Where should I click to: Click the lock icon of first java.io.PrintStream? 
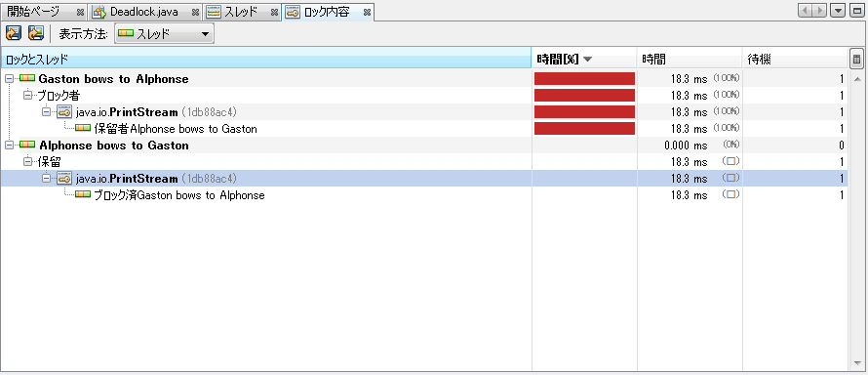pos(64,112)
